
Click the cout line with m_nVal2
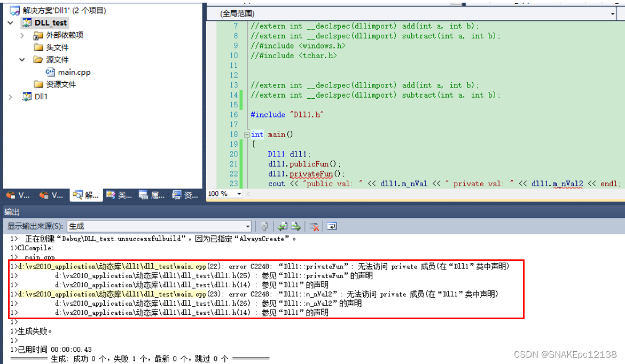coord(444,184)
